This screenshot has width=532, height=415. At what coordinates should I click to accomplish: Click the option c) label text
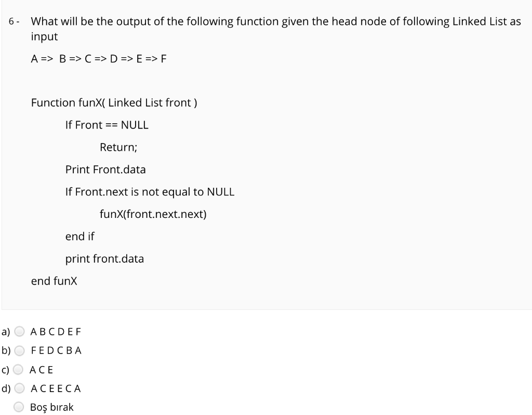coord(5,369)
